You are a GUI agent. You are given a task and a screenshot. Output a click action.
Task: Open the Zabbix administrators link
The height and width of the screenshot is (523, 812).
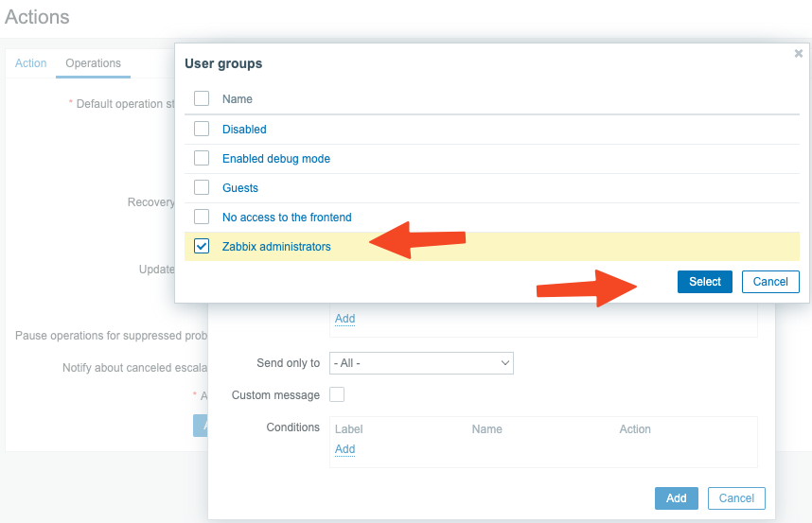click(x=276, y=247)
